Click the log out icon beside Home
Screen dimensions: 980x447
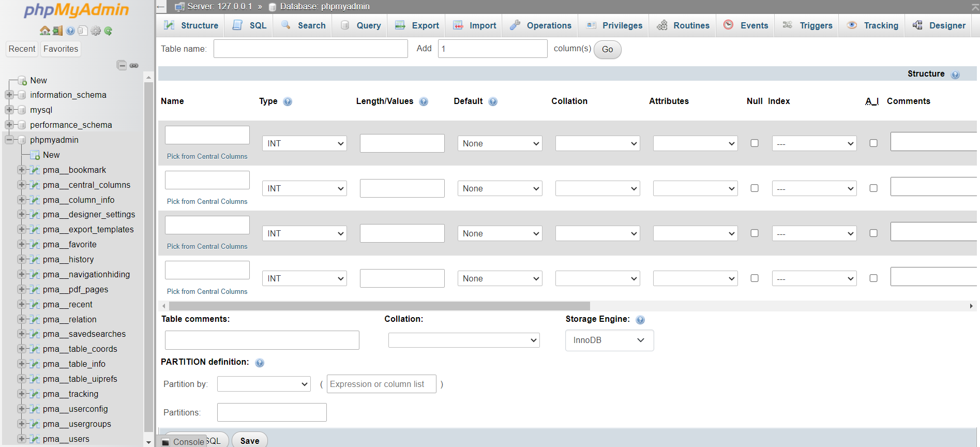[57, 31]
